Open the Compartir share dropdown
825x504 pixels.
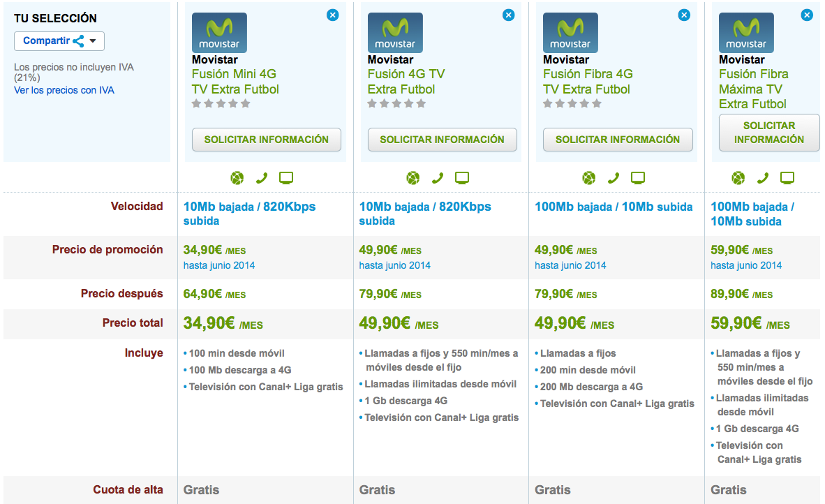(59, 41)
